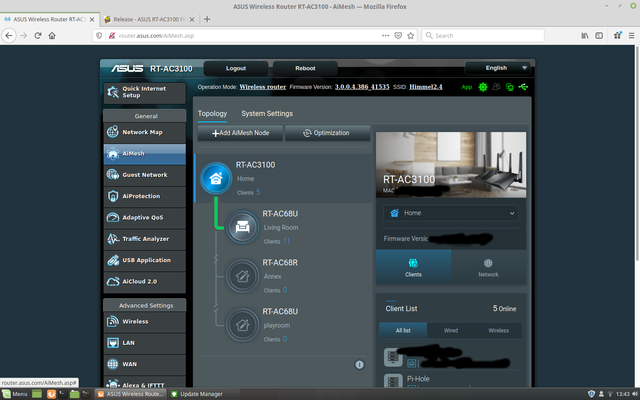Click Add AiMesh Node button
Screen dimensions: 640x400
pos(240,133)
